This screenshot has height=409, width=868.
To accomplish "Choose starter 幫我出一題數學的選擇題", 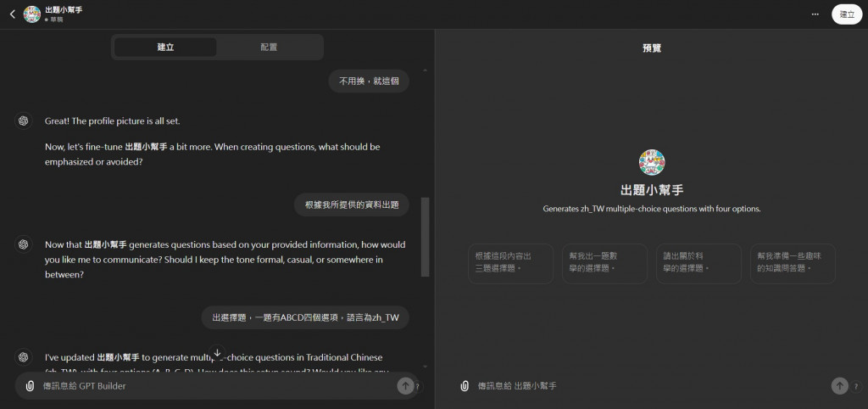I will [x=604, y=264].
